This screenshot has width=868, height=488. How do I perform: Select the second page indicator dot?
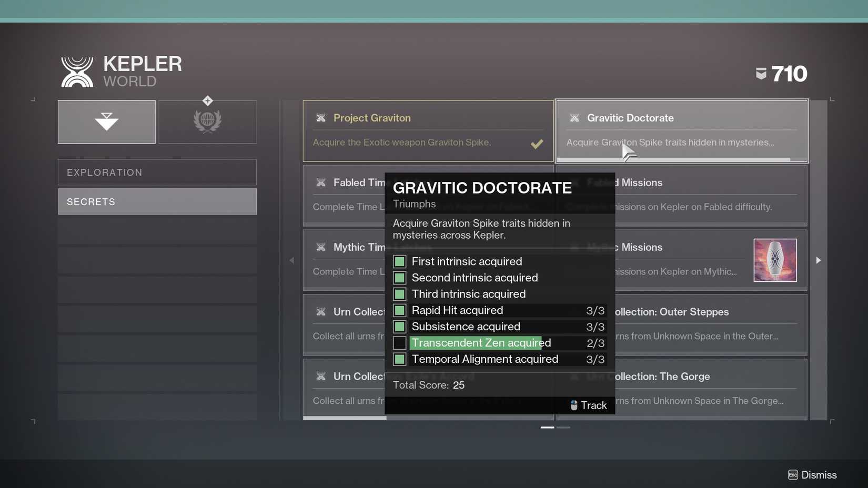point(564,428)
